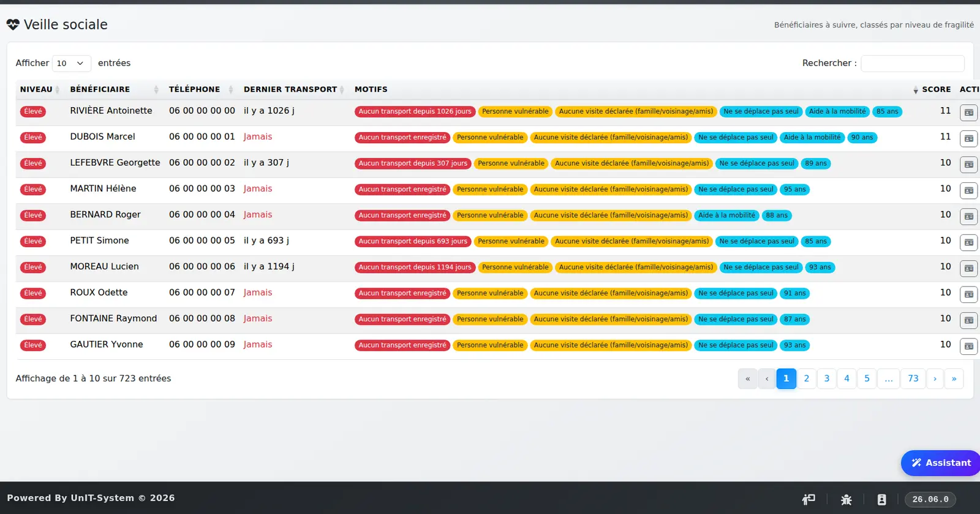Sort by Dernier transport column

point(294,89)
